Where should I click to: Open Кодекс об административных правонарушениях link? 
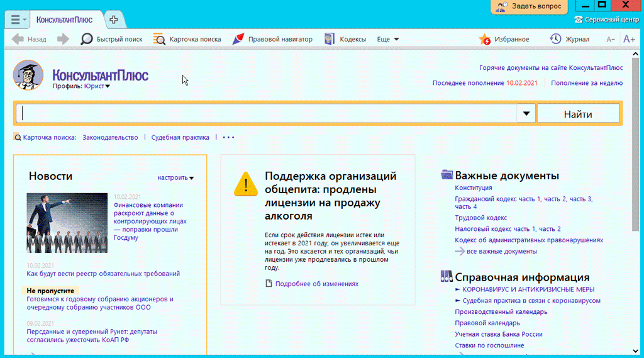(528, 240)
